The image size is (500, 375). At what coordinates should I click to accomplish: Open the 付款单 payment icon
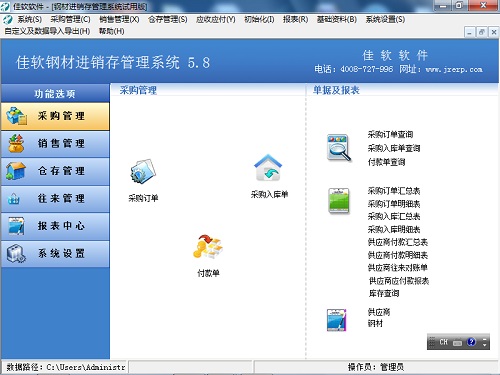(208, 247)
